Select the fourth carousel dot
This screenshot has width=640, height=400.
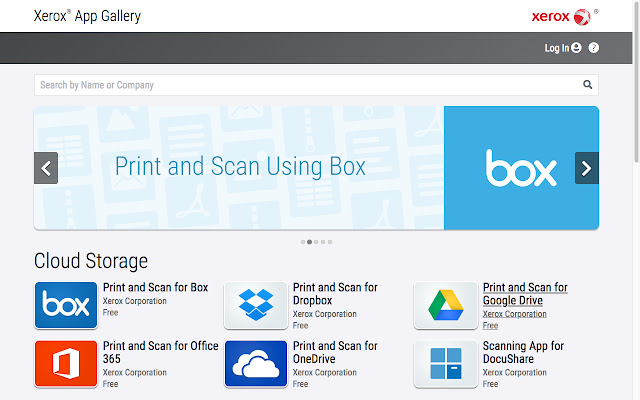[323, 242]
